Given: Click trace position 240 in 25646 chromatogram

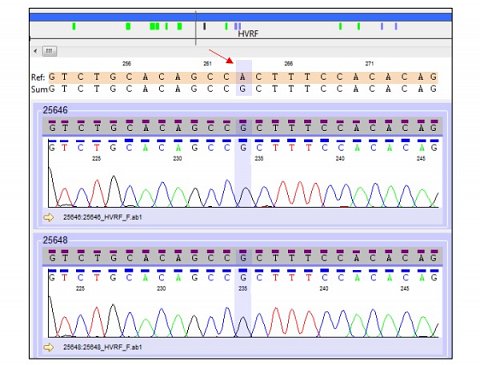Looking at the screenshot, I should 340,159.
